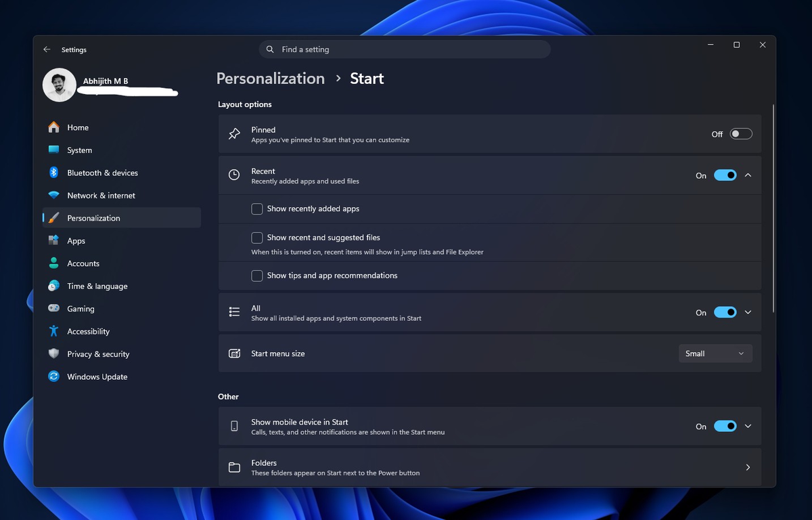Open Apps settings page
The width and height of the screenshot is (812, 520).
pyautogui.click(x=122, y=240)
